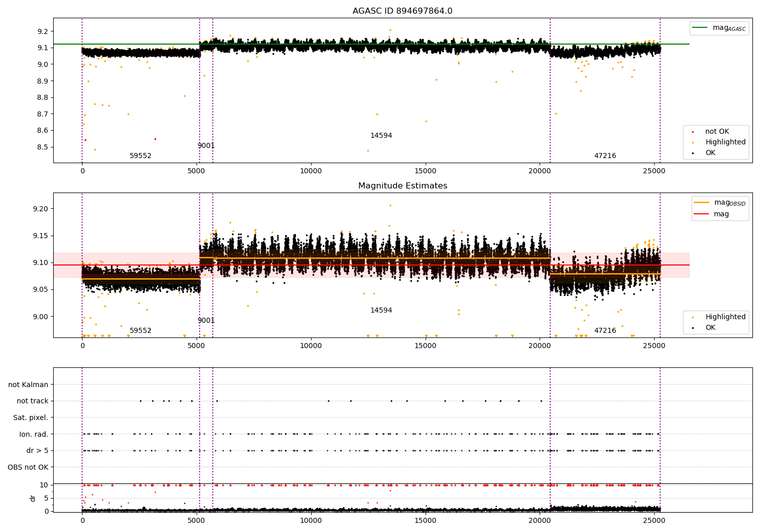The width and height of the screenshot is (760, 532).
Task: Select the red 'mag' legend entry
Action: click(x=712, y=214)
